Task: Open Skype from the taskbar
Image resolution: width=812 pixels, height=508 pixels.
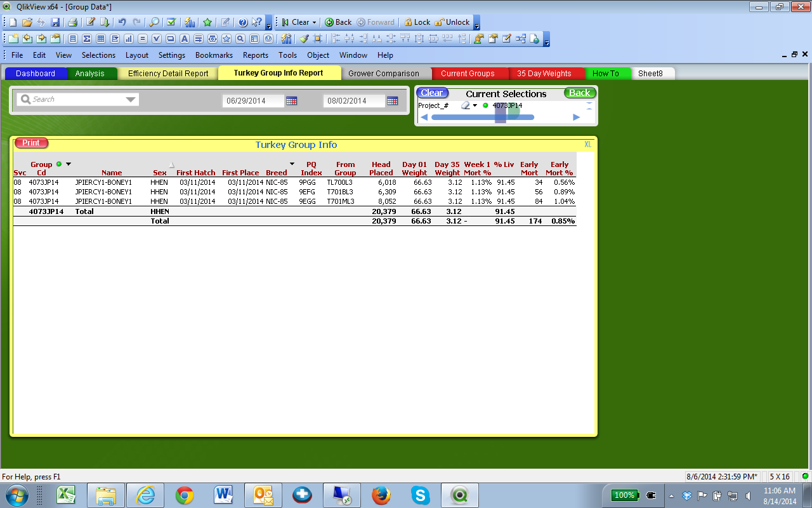Action: [421, 495]
